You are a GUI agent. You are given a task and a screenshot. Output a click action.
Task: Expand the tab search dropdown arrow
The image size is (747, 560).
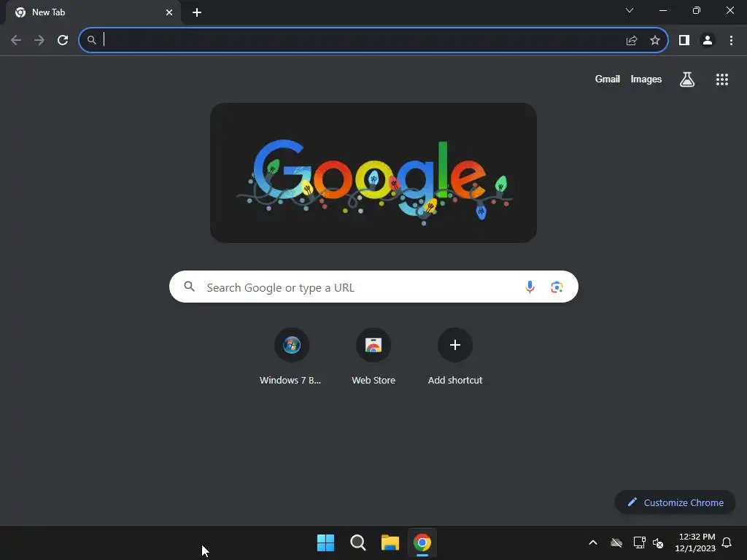point(630,10)
